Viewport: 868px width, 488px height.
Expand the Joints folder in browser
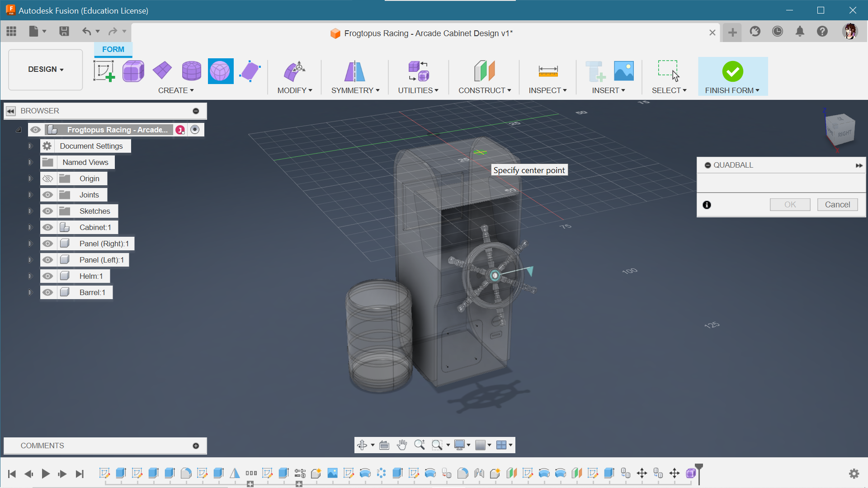[30, 194]
